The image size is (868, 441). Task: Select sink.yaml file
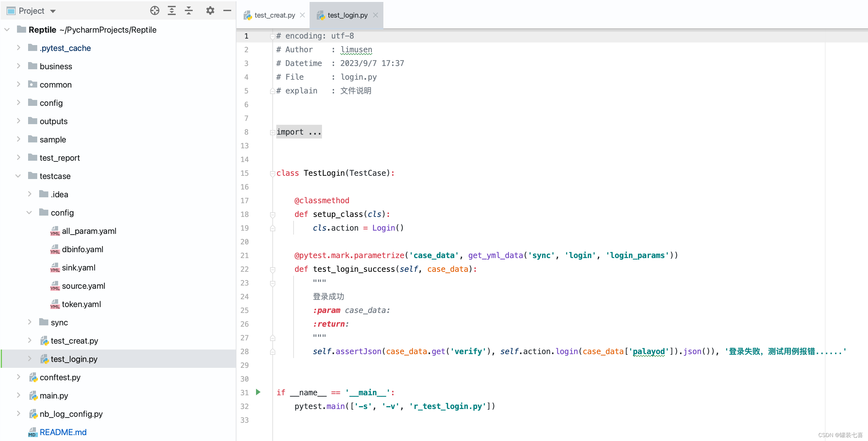[x=78, y=267]
